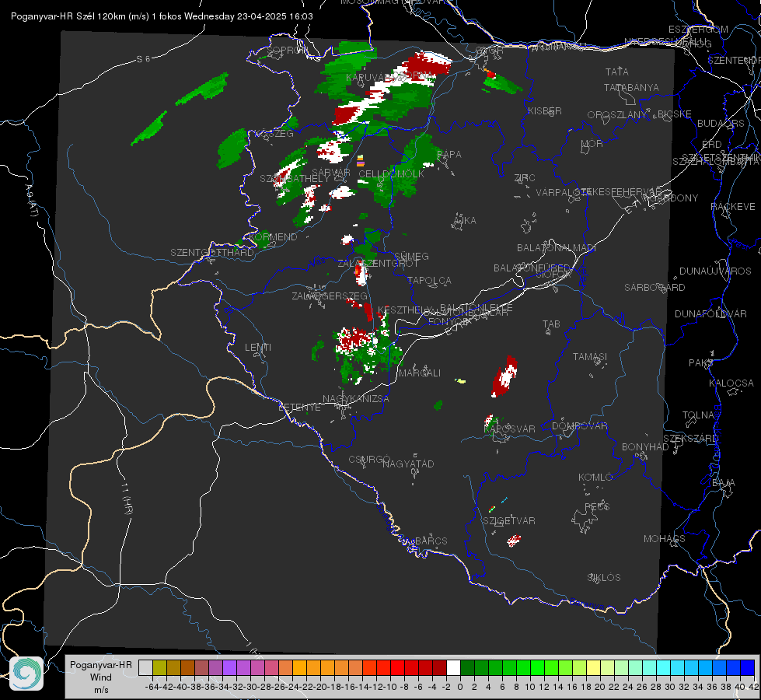Click the CSURGO label
The height and width of the screenshot is (700, 761).
369,459
